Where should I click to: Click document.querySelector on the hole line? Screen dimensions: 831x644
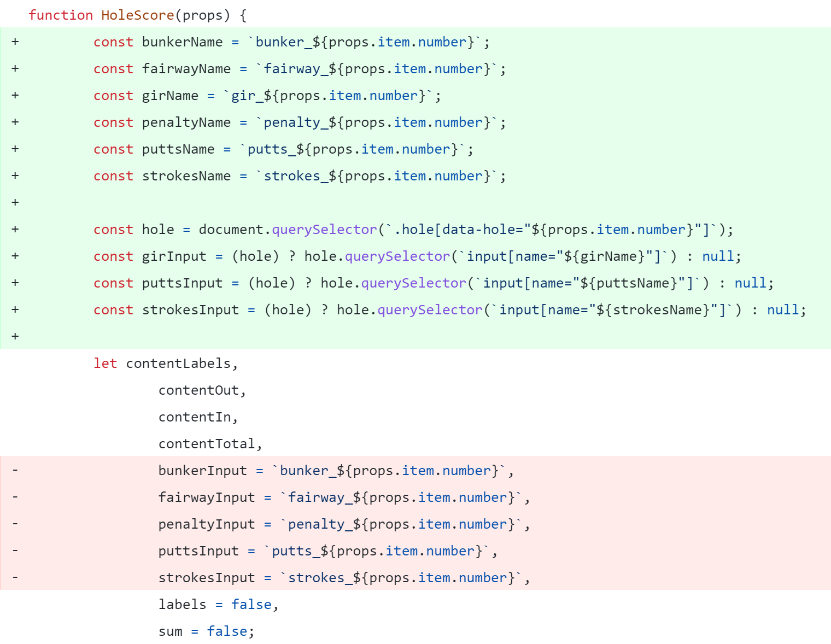(288, 230)
